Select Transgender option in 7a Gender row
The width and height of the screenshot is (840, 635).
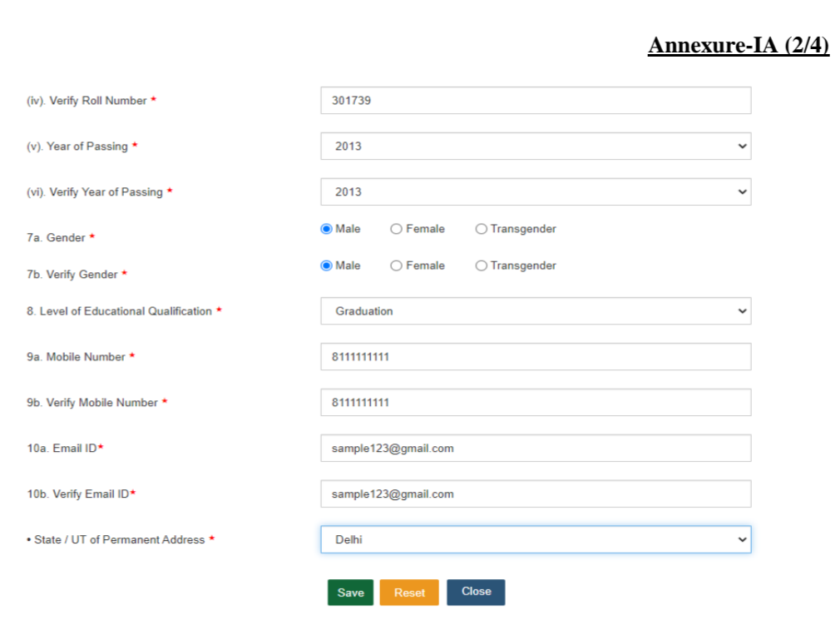[x=481, y=229]
